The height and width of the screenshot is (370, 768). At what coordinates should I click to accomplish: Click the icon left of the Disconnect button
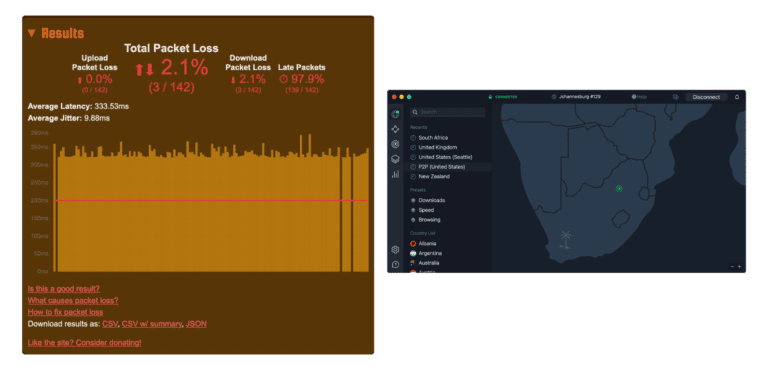(675, 97)
